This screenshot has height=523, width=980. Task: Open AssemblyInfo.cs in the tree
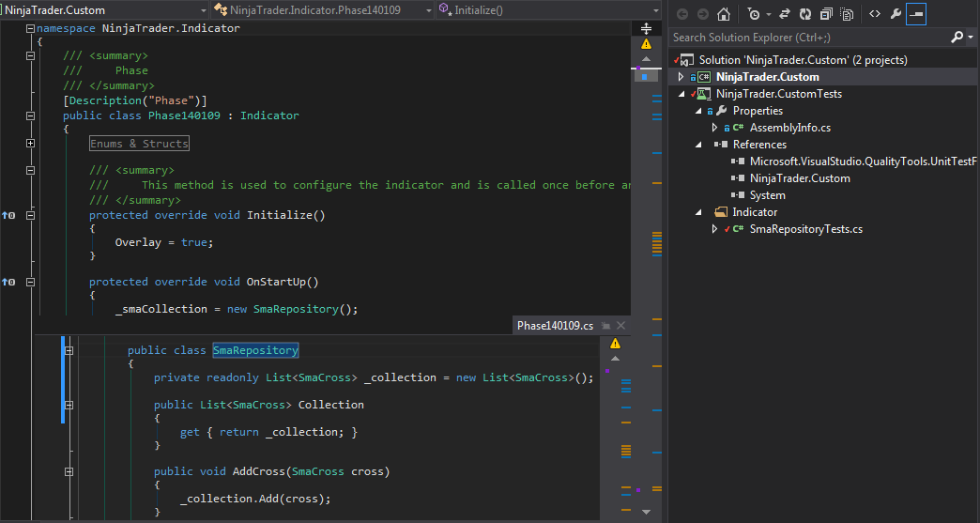790,128
